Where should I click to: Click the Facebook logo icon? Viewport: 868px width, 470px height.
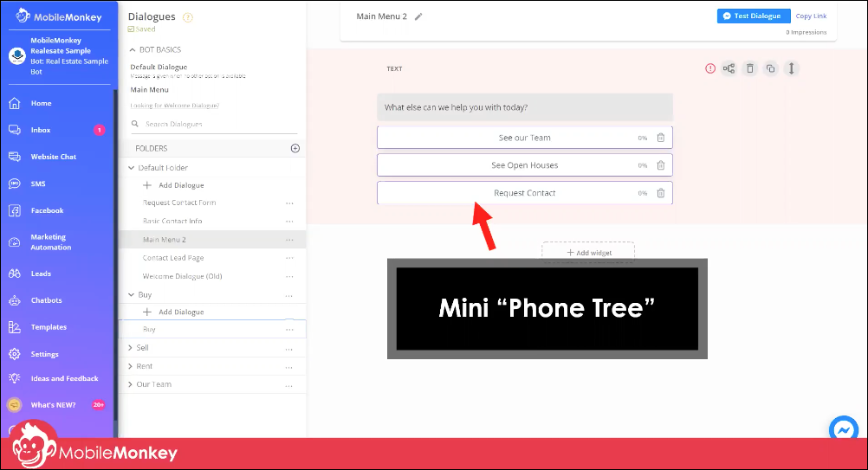pos(15,210)
